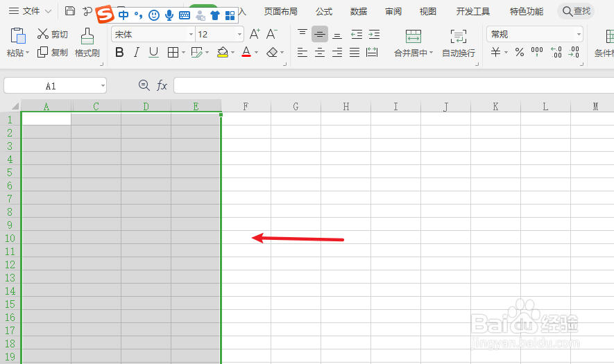Screen dimensions: 614x364
Task: Open 特色功能 tab
Action: click(527, 12)
